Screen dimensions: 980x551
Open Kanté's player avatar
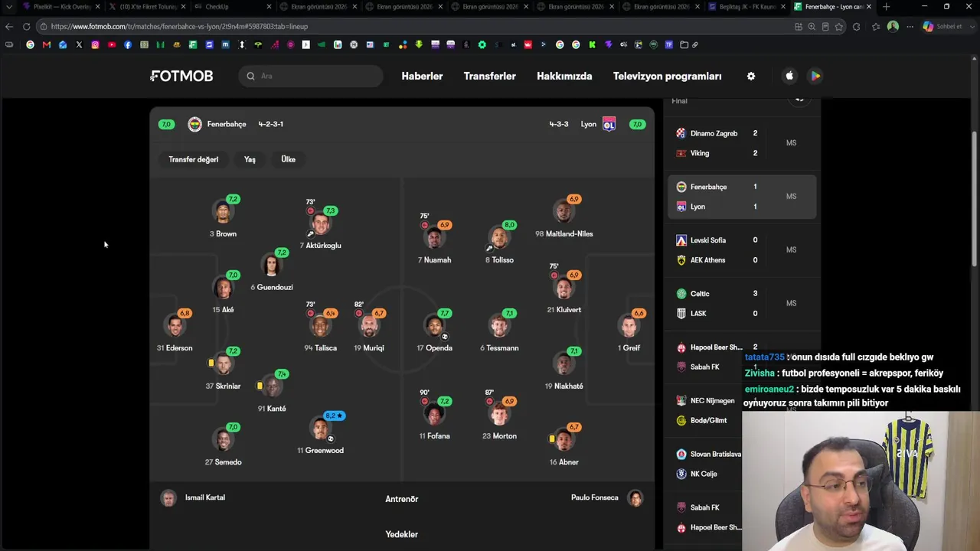point(271,387)
